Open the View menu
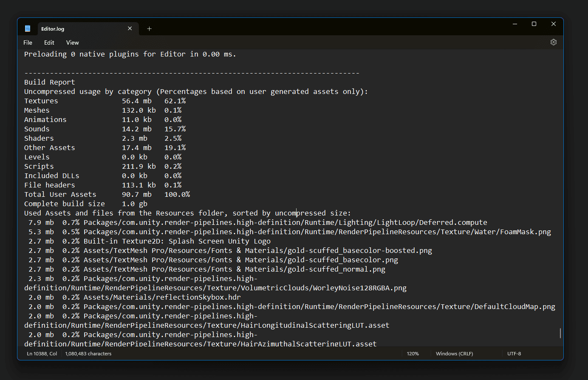588x380 pixels. [x=73, y=43]
